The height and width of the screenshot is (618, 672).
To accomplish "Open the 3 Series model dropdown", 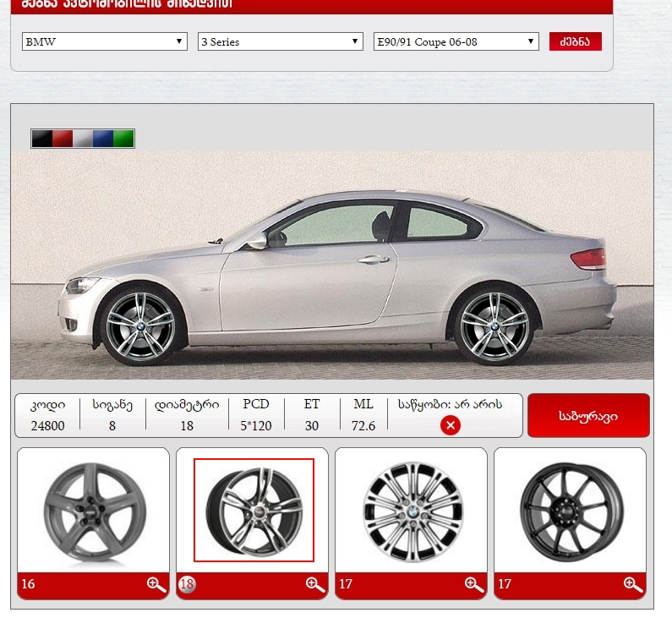I will click(281, 41).
